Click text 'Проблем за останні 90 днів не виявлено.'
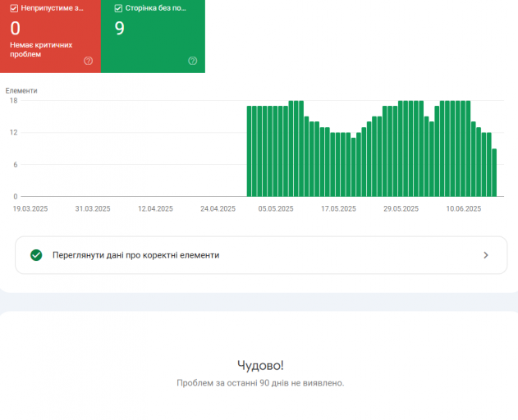518x420 pixels. (x=260, y=383)
